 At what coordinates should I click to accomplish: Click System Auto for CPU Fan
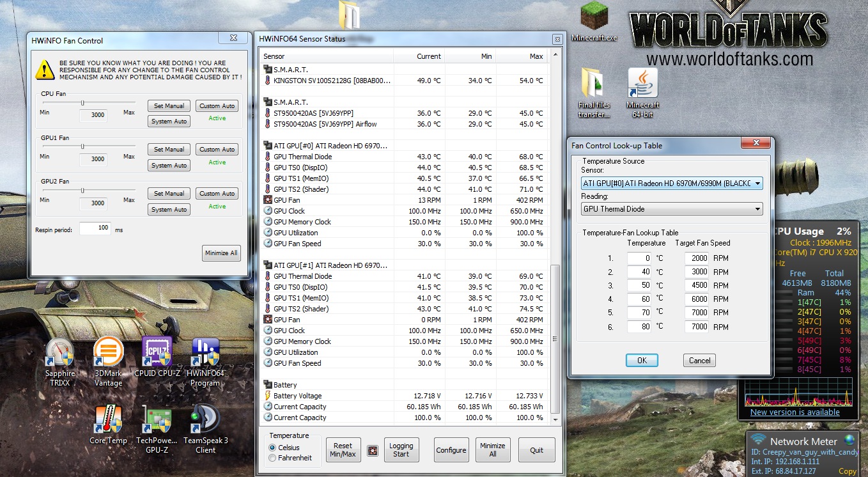click(x=169, y=121)
